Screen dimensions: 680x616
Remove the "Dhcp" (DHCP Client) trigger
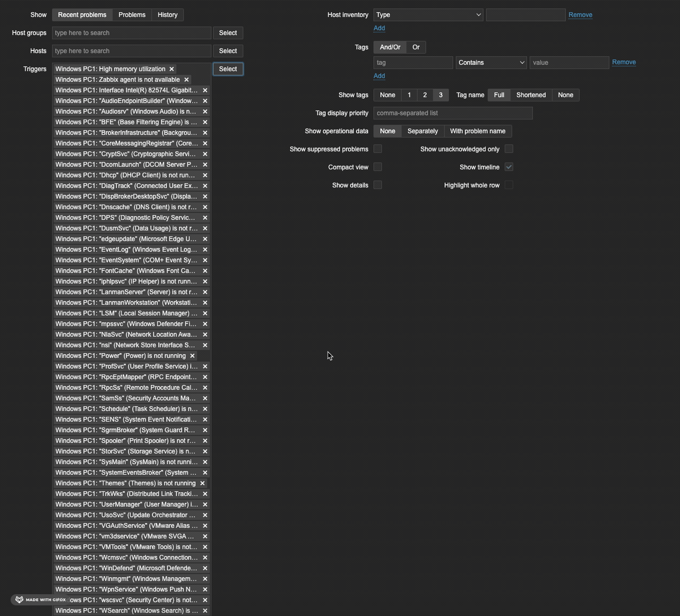click(x=205, y=175)
